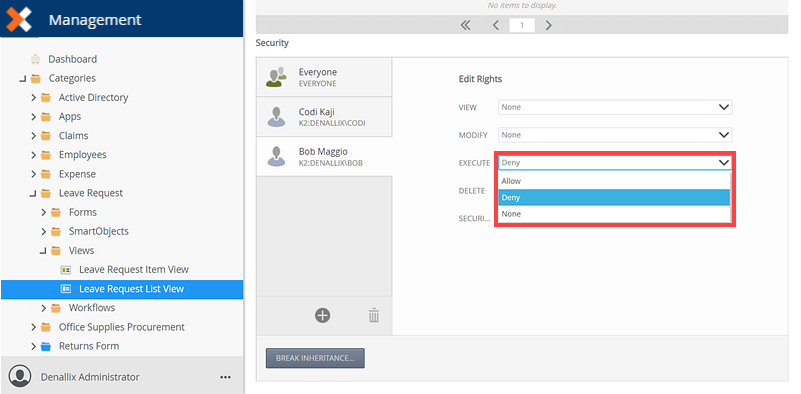801x394 pixels.
Task: Click the Dashboard icon
Action: click(35, 59)
